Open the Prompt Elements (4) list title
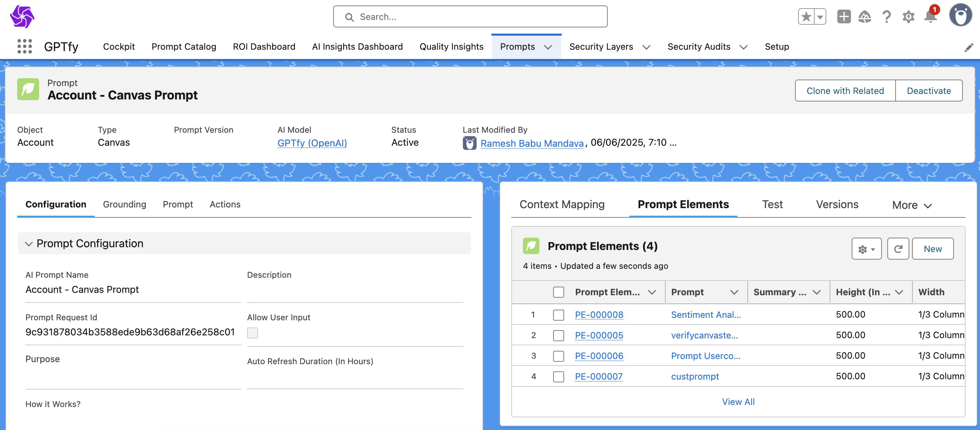Viewport: 980px width, 430px height. pyautogui.click(x=602, y=246)
